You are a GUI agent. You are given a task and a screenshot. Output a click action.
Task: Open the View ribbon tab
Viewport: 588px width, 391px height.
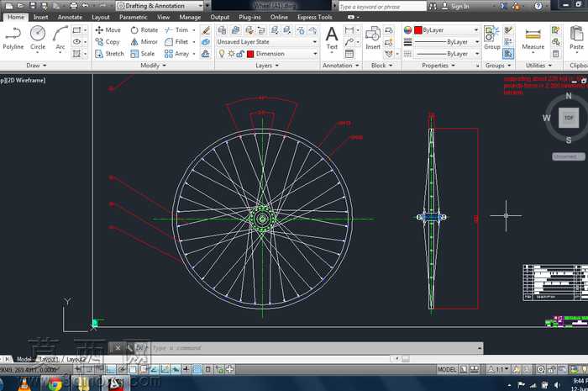coord(163,18)
